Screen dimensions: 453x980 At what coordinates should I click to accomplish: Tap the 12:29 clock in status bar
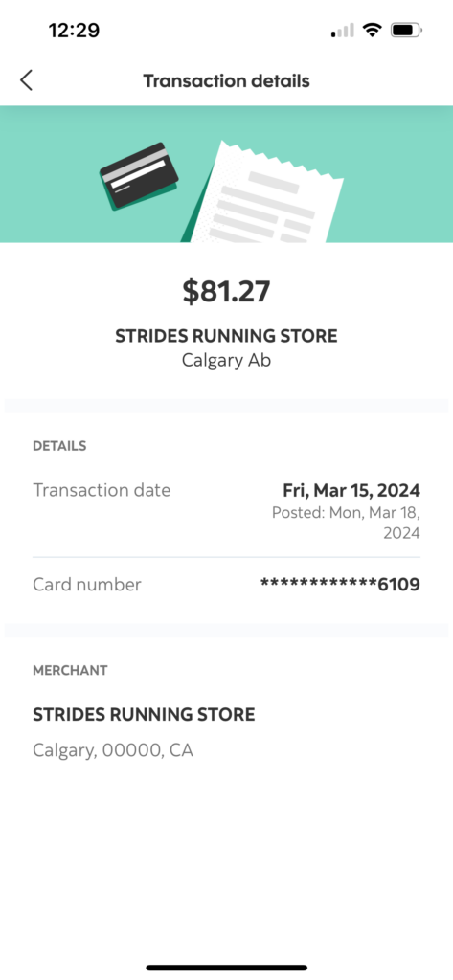click(x=74, y=30)
